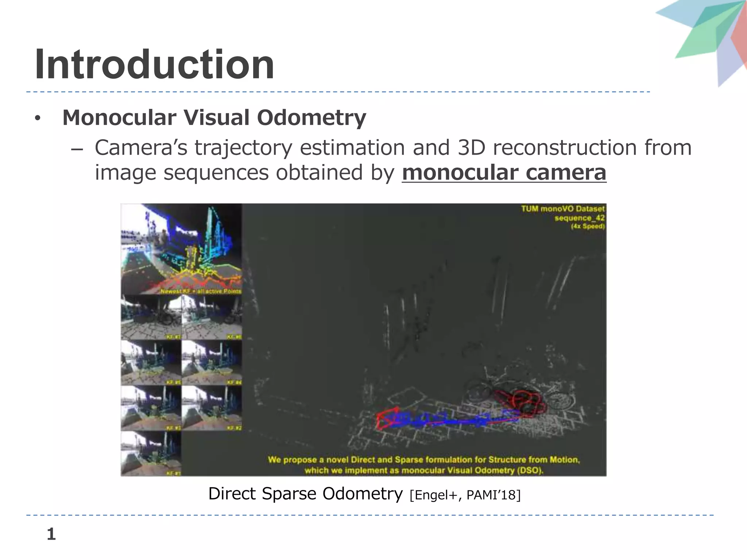This screenshot has width=747, height=560.
Task: Select keyframe thumbnail KF #4
Action: pos(212,363)
